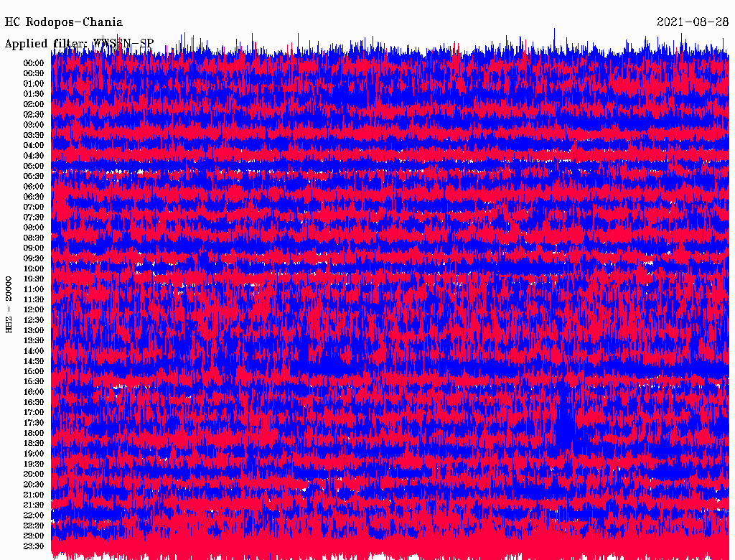735x560 pixels.
Task: Click the Applied filter WWSSN-SP text
Action: point(79,43)
